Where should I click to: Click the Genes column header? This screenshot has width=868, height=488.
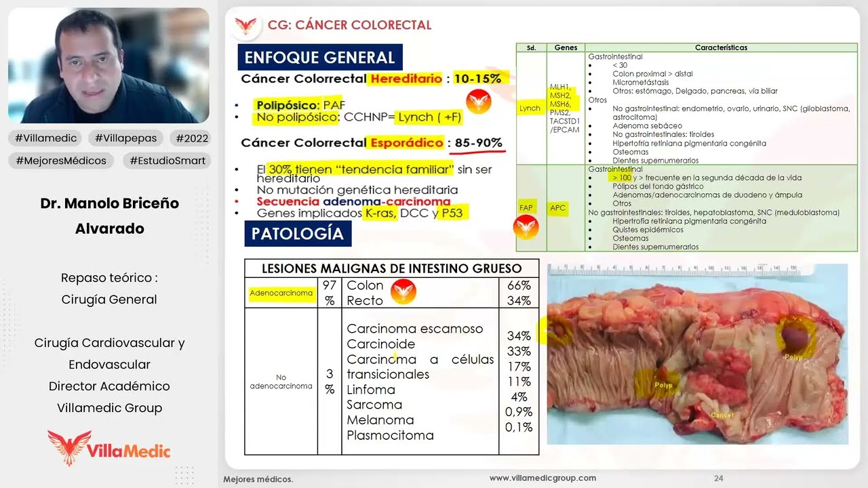pyautogui.click(x=566, y=48)
